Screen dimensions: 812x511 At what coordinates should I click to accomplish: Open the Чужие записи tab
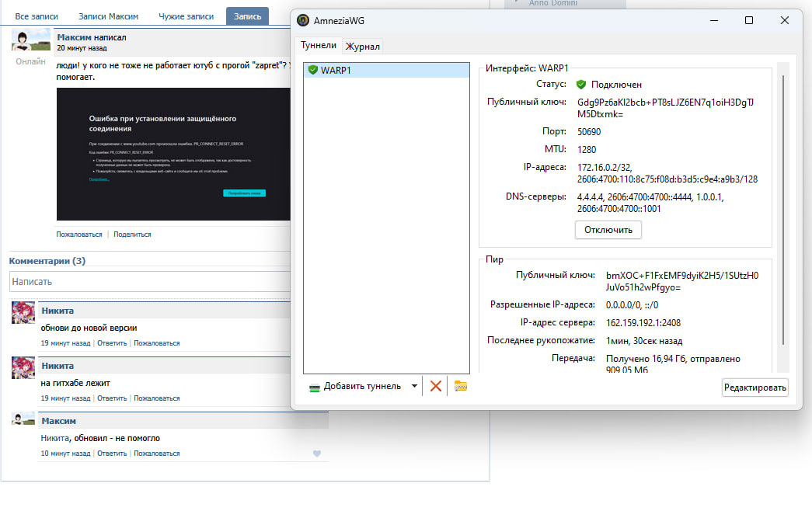pyautogui.click(x=186, y=16)
